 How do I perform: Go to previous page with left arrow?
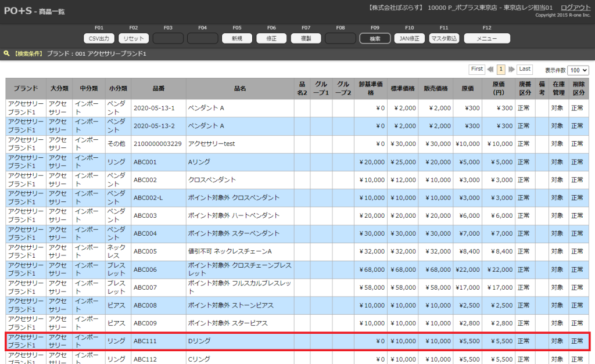[490, 69]
